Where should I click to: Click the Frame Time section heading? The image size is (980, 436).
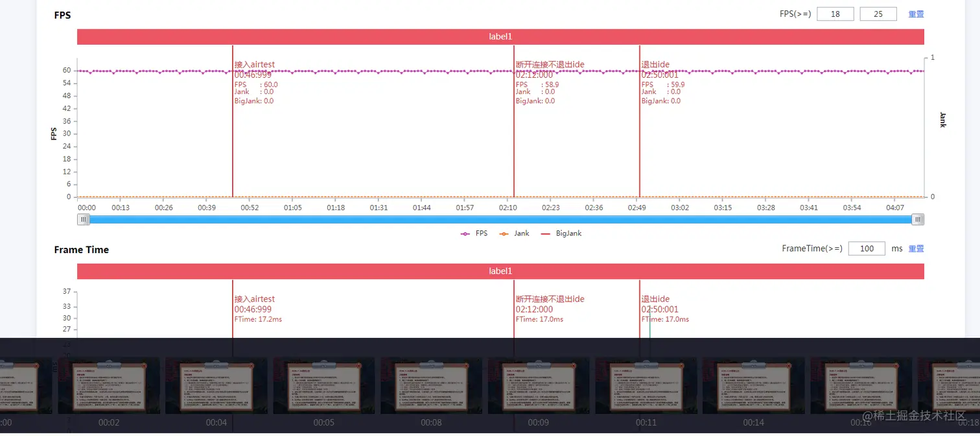pyautogui.click(x=82, y=250)
